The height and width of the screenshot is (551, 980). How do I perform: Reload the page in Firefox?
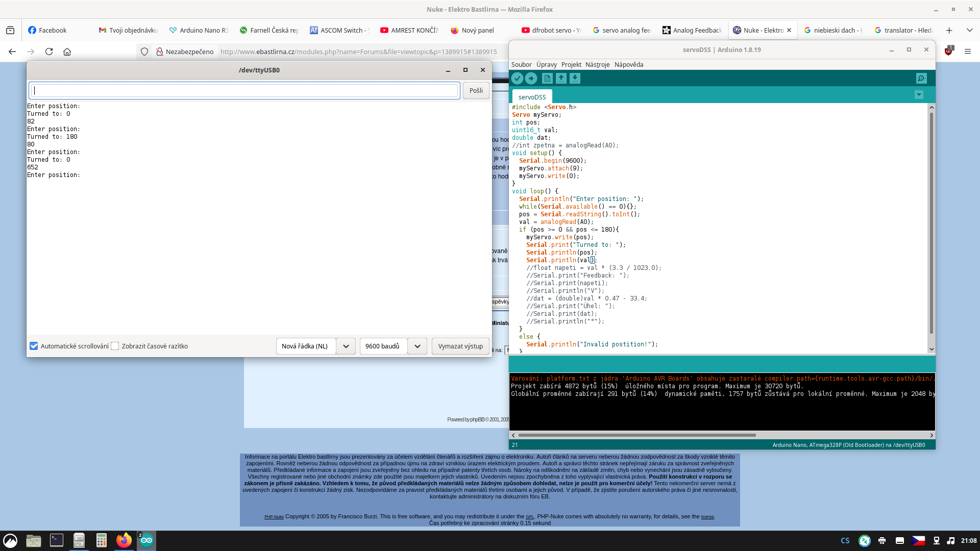click(49, 52)
